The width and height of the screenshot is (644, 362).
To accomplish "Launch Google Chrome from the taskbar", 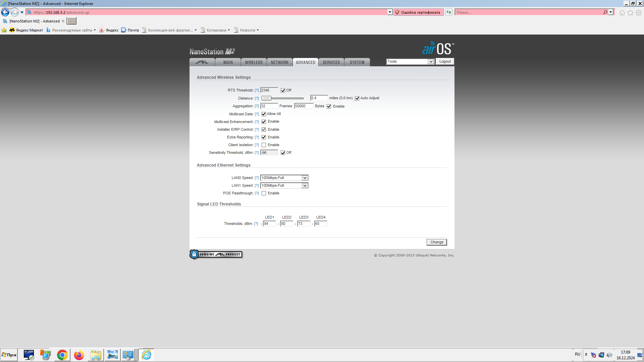I will pyautogui.click(x=62, y=355).
